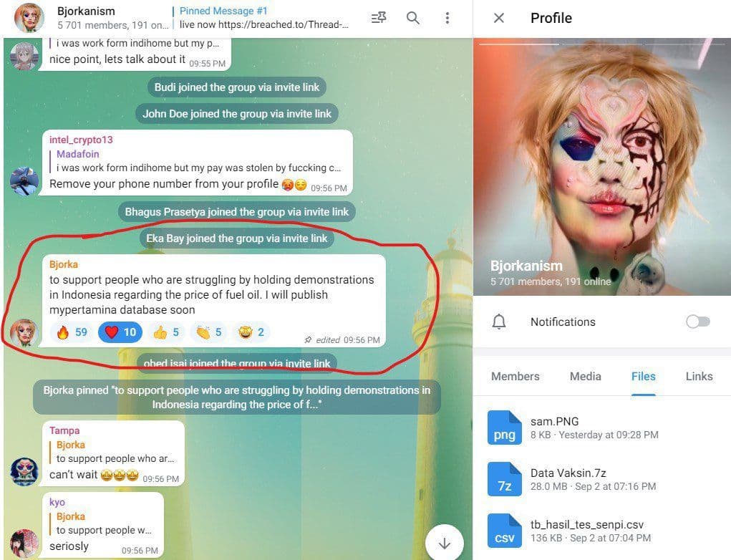Close the Profile panel with the X
This screenshot has height=560, width=731.
click(499, 18)
